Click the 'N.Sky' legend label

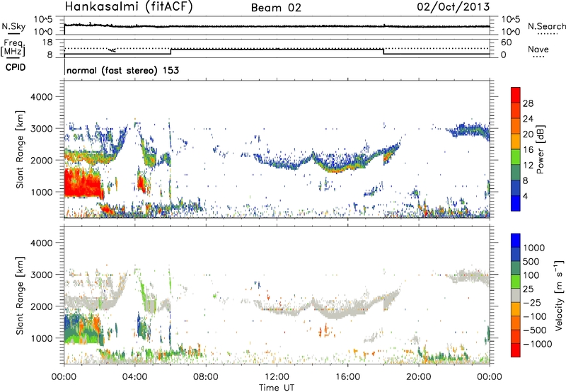coord(13,26)
